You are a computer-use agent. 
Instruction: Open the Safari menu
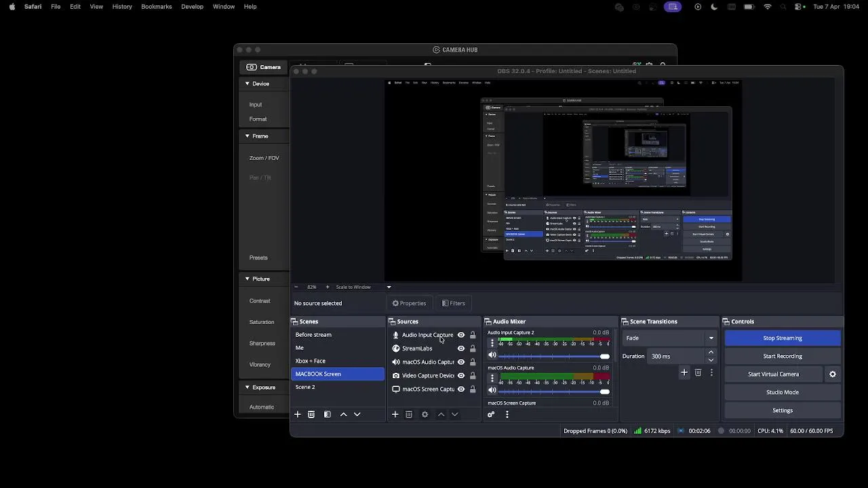[x=33, y=7]
